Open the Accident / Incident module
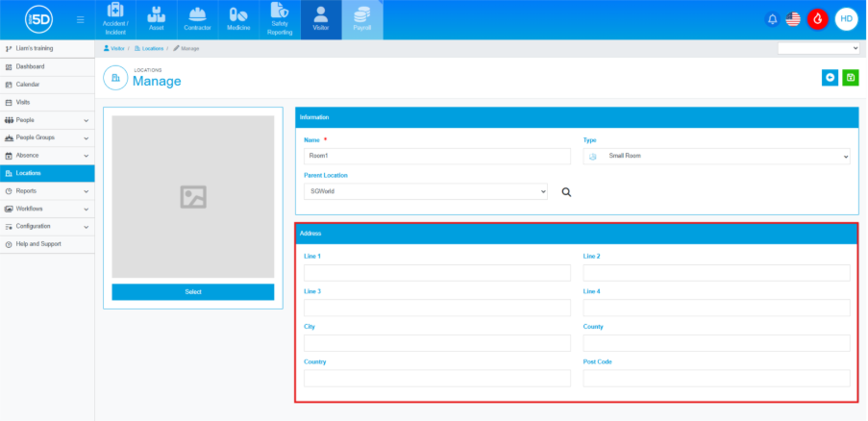The width and height of the screenshot is (868, 421). click(x=115, y=19)
